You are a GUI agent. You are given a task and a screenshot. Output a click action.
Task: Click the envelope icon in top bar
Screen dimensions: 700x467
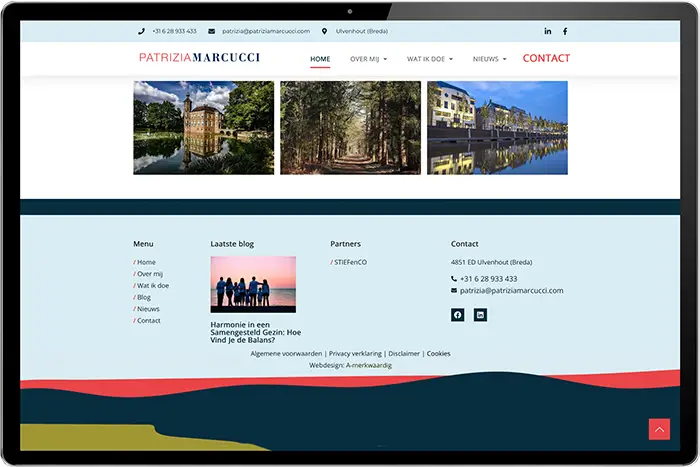(x=212, y=31)
